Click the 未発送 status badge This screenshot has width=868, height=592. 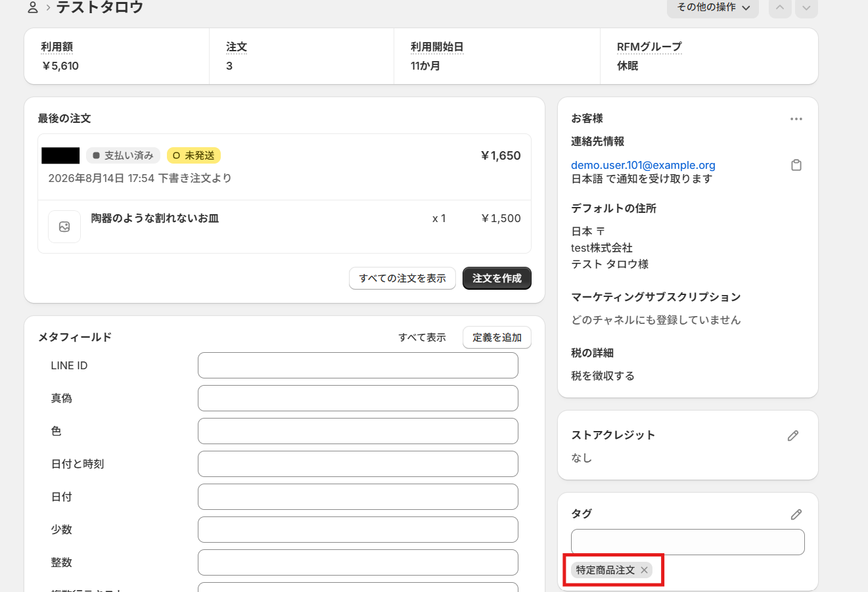(193, 156)
